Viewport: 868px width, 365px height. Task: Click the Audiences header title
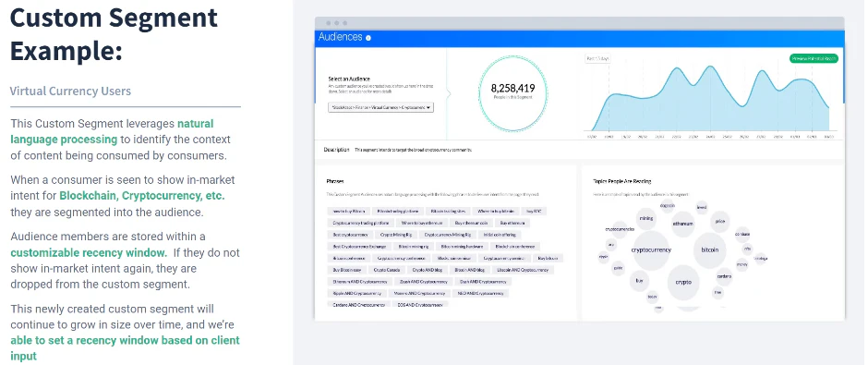(341, 37)
